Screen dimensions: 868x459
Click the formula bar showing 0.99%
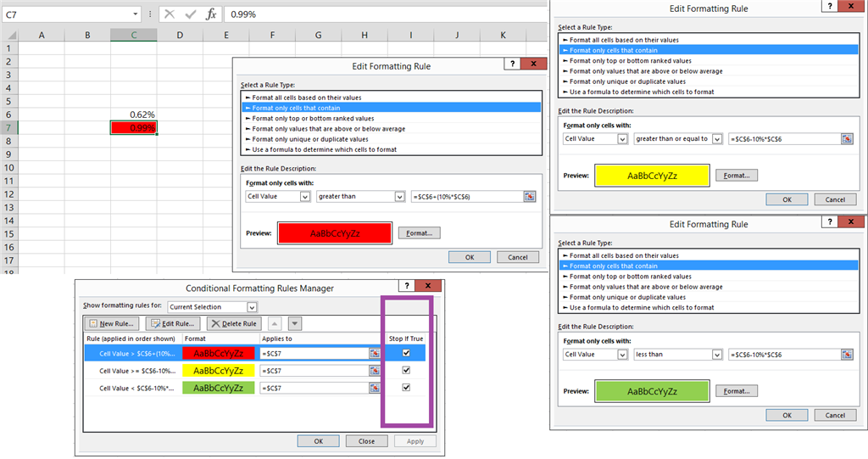[x=387, y=14]
